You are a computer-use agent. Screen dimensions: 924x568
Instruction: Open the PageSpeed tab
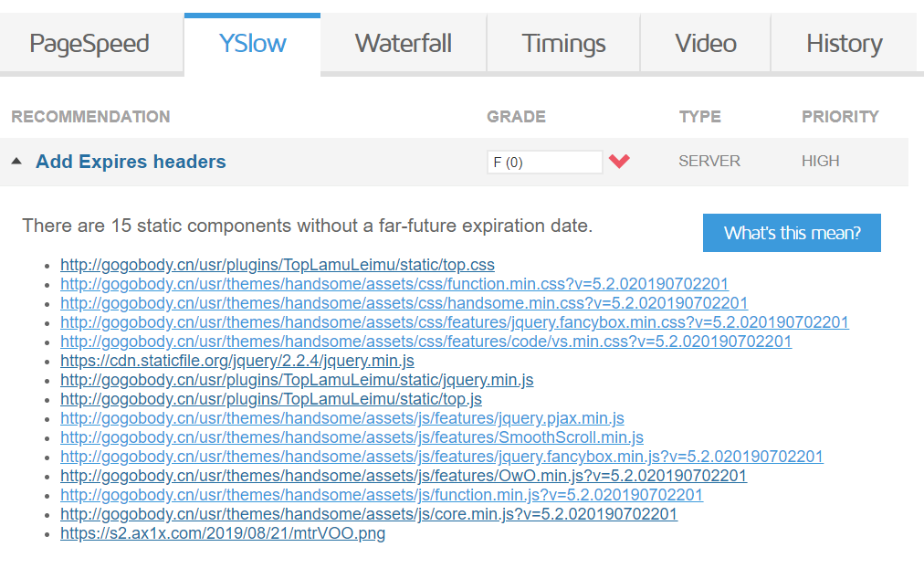pos(89,43)
